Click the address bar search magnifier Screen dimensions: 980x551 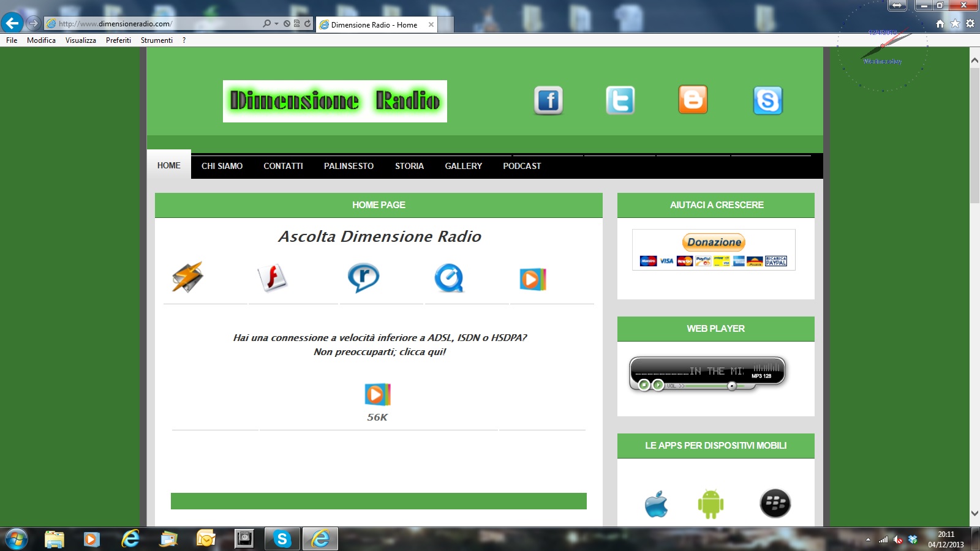[266, 24]
